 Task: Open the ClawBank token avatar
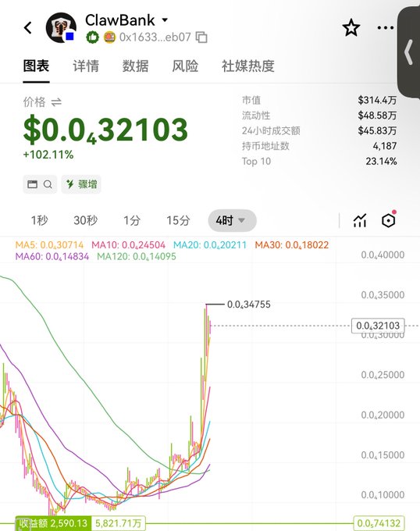(x=61, y=28)
